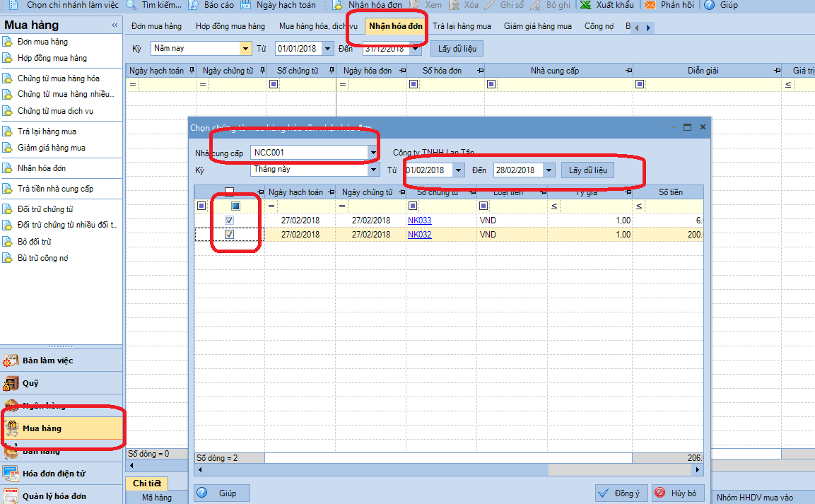Click dialog Lấy dữ liệu button
The width and height of the screenshot is (815, 504).
(x=588, y=170)
